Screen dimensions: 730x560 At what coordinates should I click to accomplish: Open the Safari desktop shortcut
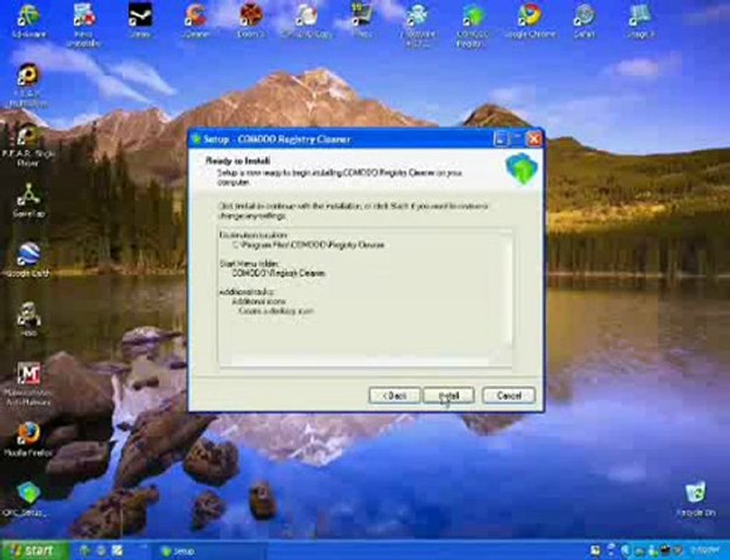coord(585,21)
